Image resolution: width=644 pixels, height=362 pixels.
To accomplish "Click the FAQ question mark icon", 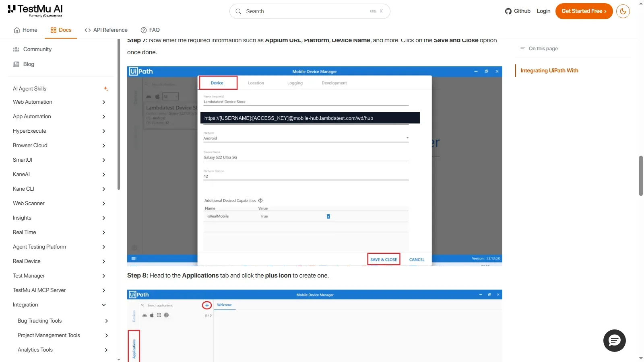I will (x=144, y=30).
